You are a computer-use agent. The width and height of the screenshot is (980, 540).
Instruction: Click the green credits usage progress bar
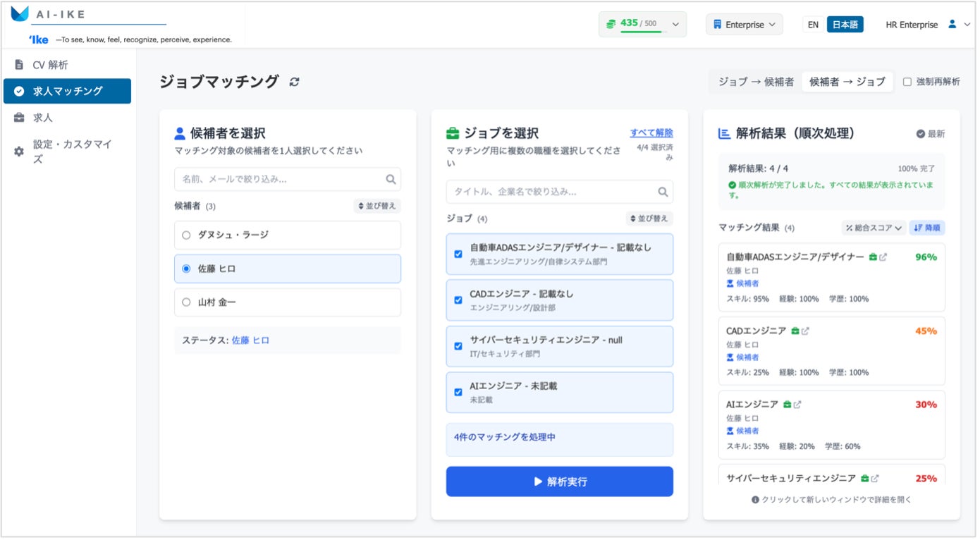coord(640,31)
